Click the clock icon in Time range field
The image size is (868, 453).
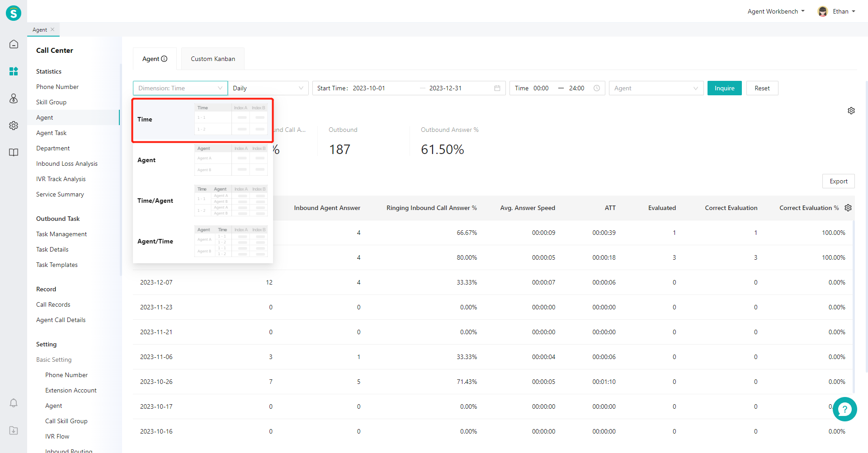[x=597, y=88]
